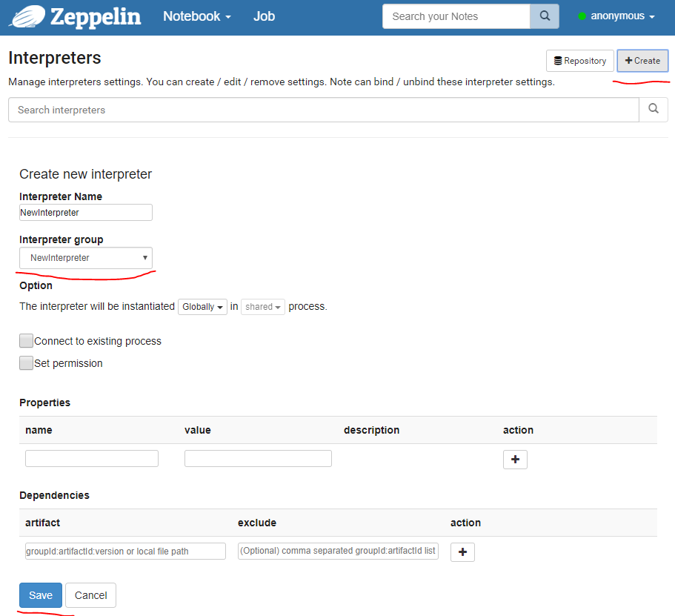Go to the Job page

pos(264,16)
